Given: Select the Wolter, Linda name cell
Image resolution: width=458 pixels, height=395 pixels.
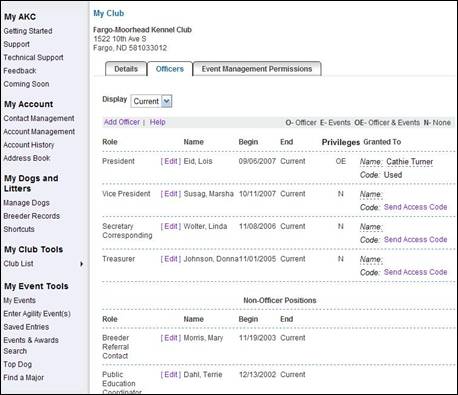Looking at the screenshot, I should (x=205, y=226).
